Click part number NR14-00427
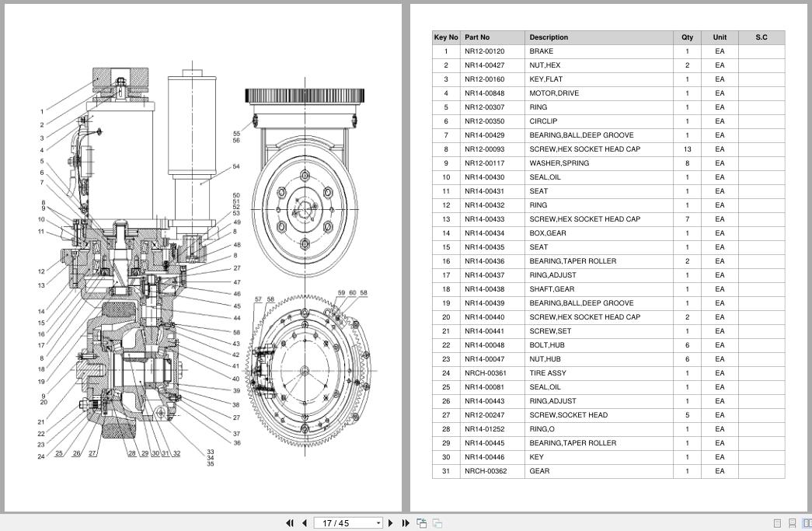The image size is (812, 531). click(x=484, y=65)
